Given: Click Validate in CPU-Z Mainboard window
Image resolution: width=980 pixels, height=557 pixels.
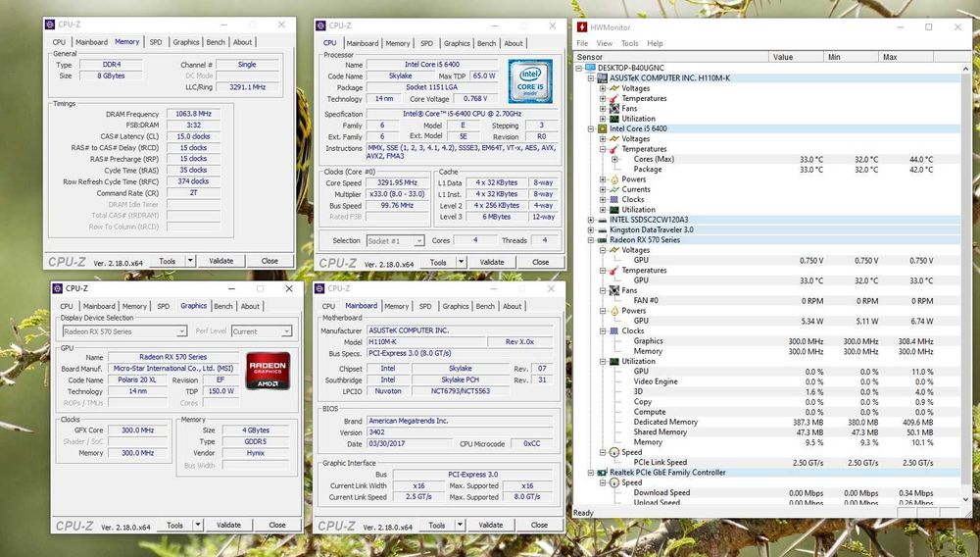Looking at the screenshot, I should [x=491, y=525].
